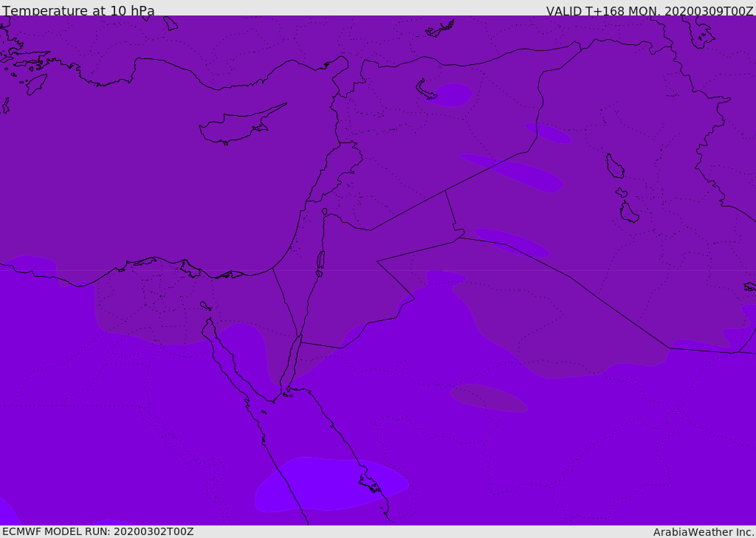756x538 pixels.
Task: Click the 'ArabiaWeather Inc' credit text
Action: tap(704, 532)
